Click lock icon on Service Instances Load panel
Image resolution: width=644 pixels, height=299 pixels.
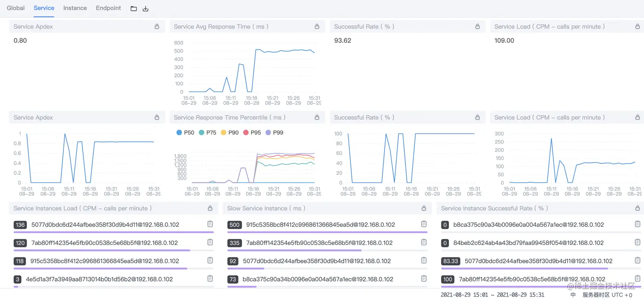pyautogui.click(x=210, y=208)
